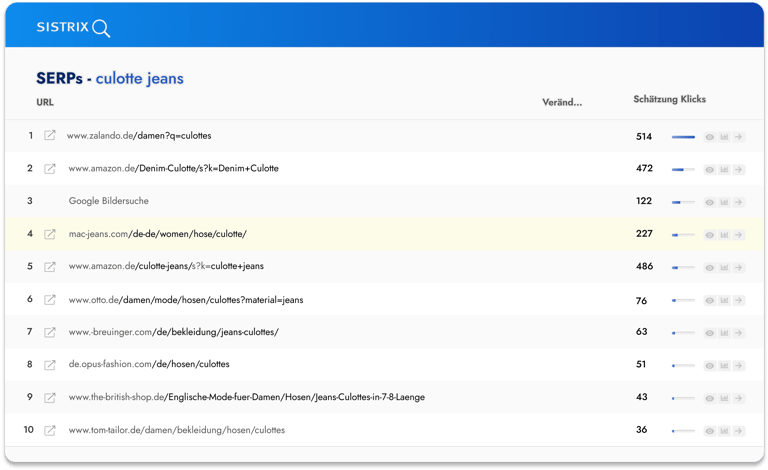Show chart icon for zalando.de row
The height and width of the screenshot is (470, 768).
click(724, 137)
